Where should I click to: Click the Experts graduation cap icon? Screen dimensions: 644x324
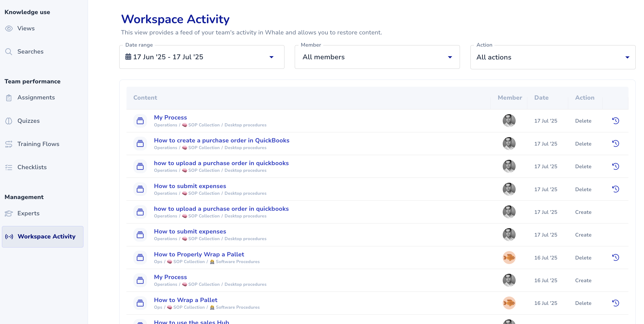9,213
